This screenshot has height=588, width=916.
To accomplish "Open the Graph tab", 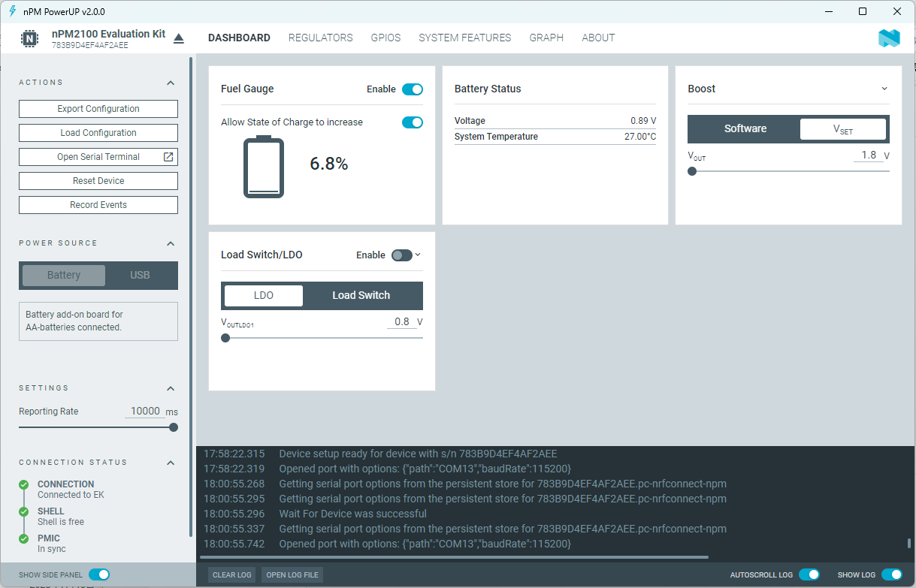I will [546, 38].
